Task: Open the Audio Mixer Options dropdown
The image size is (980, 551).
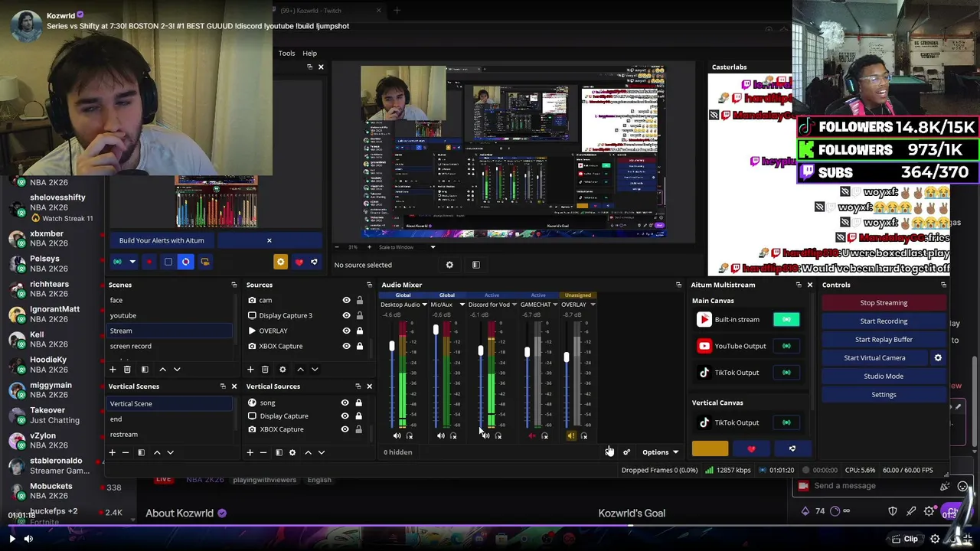Action: coord(660,452)
